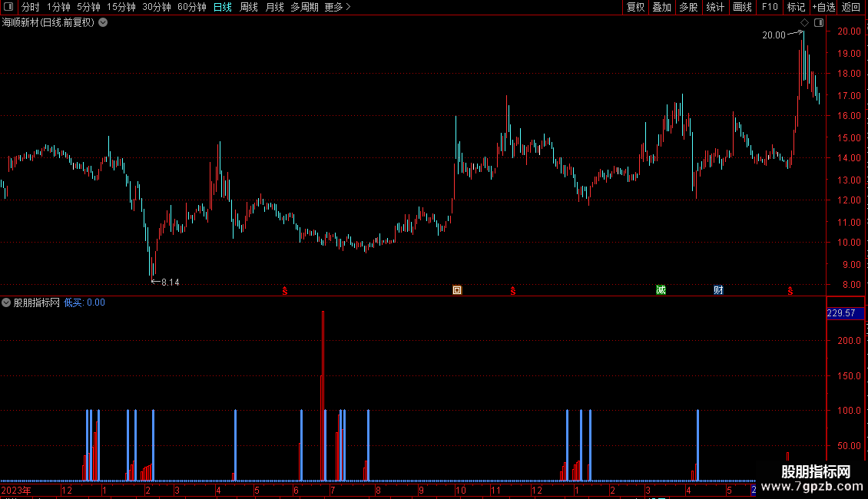The height and width of the screenshot is (499, 868).
Task: Click the diamond icon in chart corner
Action: (x=805, y=23)
